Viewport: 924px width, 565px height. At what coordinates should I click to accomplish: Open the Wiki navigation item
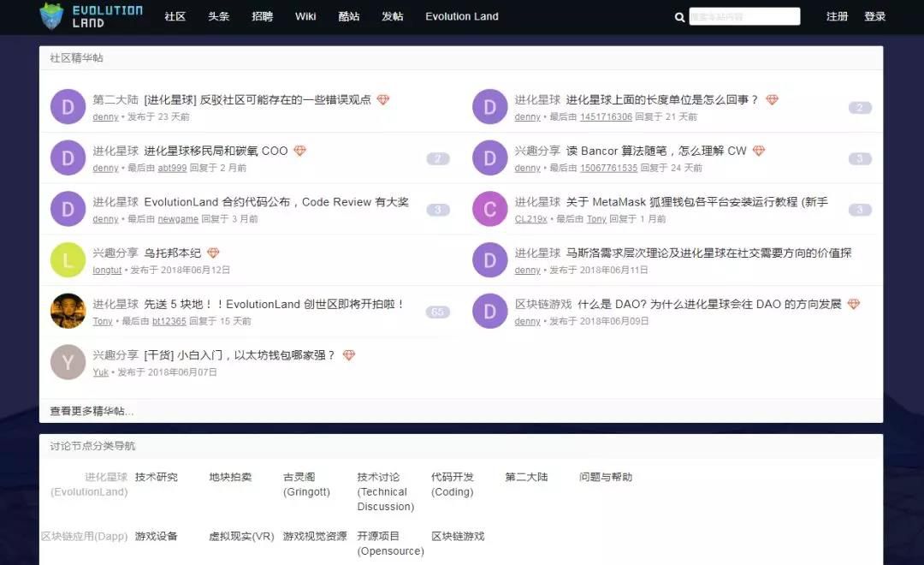click(x=305, y=16)
